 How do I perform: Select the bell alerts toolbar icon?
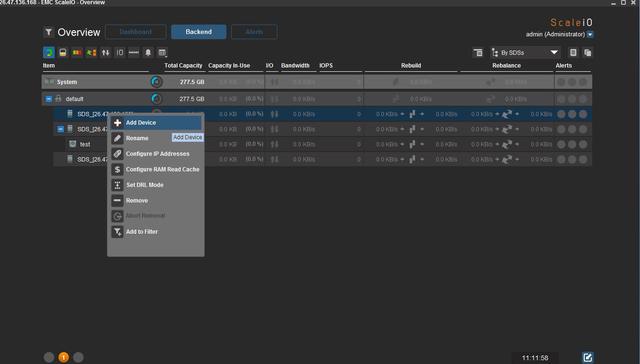pyautogui.click(x=148, y=53)
